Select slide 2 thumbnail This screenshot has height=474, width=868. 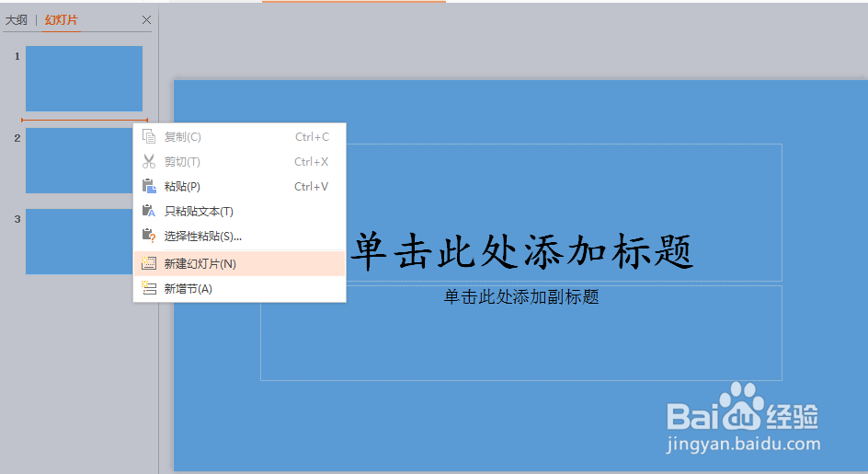(79, 161)
